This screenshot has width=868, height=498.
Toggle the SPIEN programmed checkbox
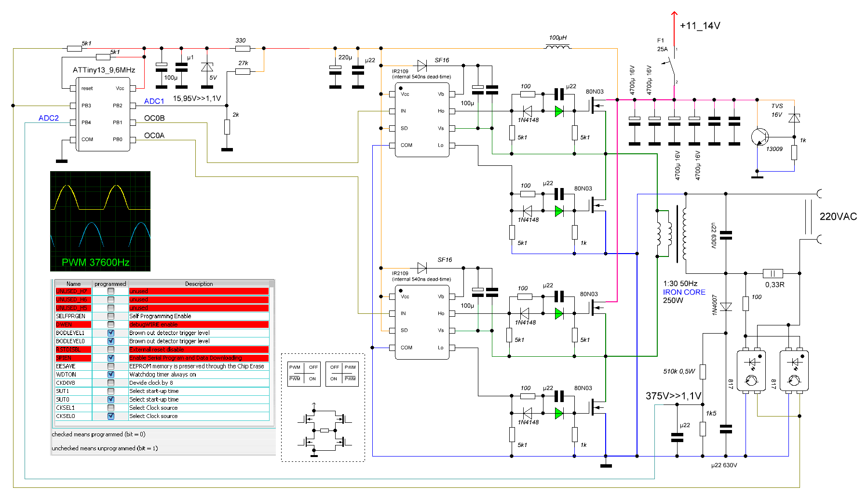click(111, 358)
